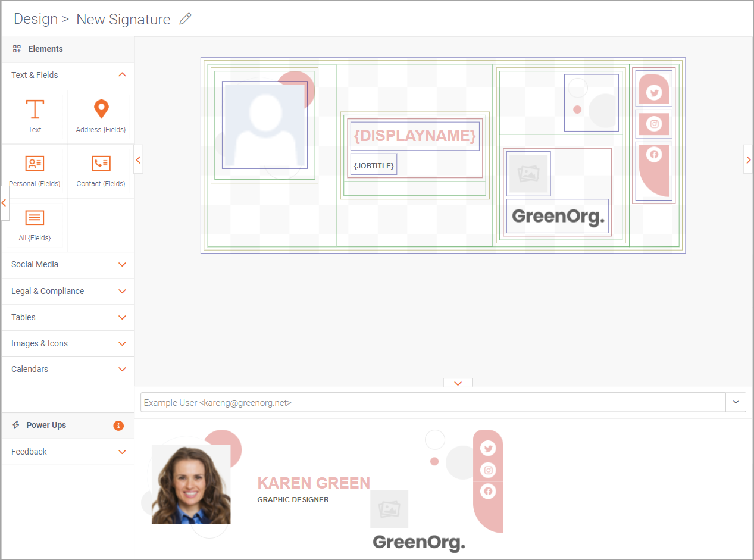The width and height of the screenshot is (754, 560).
Task: Click the Power Ups info icon
Action: click(x=118, y=426)
